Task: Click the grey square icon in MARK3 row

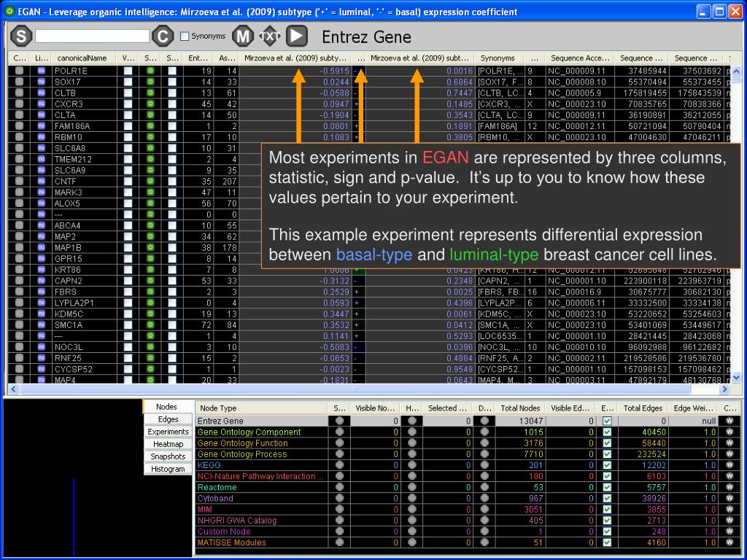Action: (19, 192)
